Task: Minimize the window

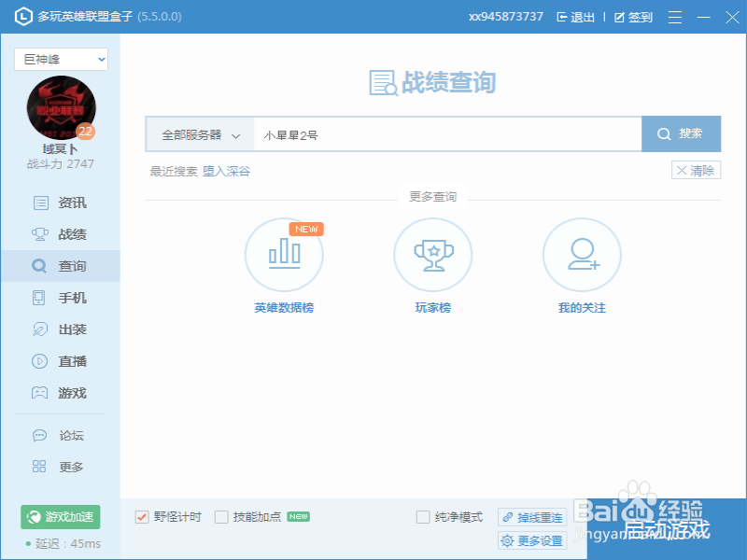Action: click(704, 18)
